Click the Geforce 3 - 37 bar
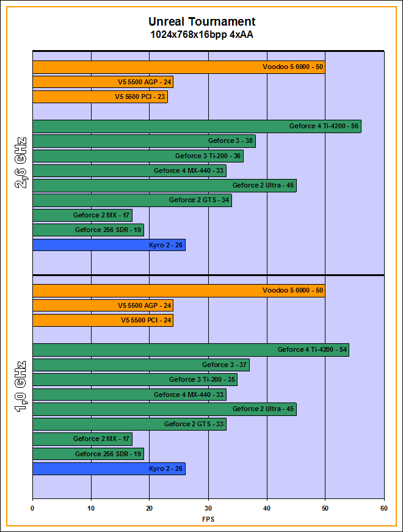This screenshot has height=532, width=403. (x=140, y=365)
